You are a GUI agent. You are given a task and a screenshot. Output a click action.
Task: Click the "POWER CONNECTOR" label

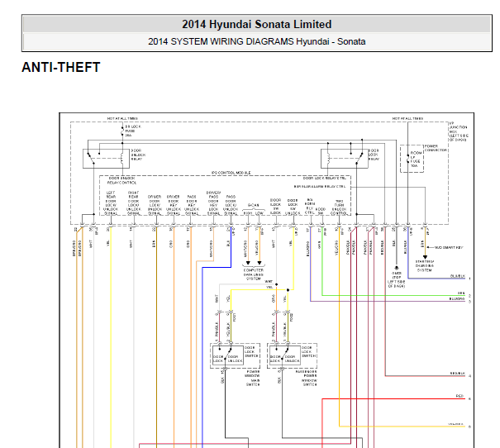pos(436,148)
